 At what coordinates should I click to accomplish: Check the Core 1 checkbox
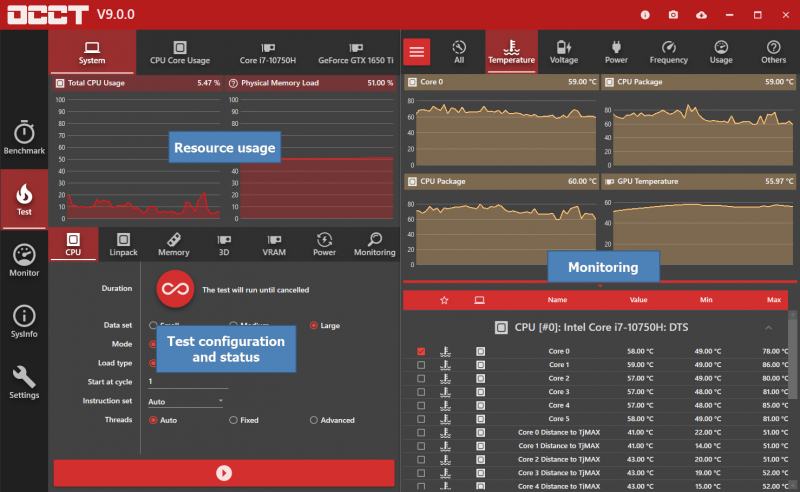(x=421, y=365)
